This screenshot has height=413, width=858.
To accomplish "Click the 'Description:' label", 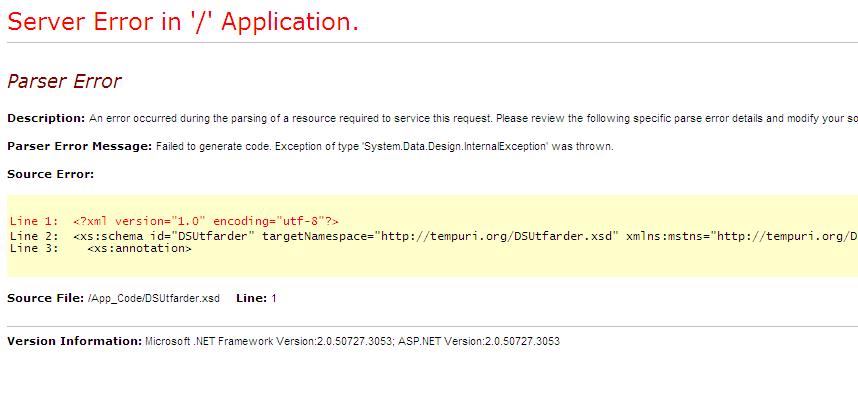I will [x=46, y=119].
